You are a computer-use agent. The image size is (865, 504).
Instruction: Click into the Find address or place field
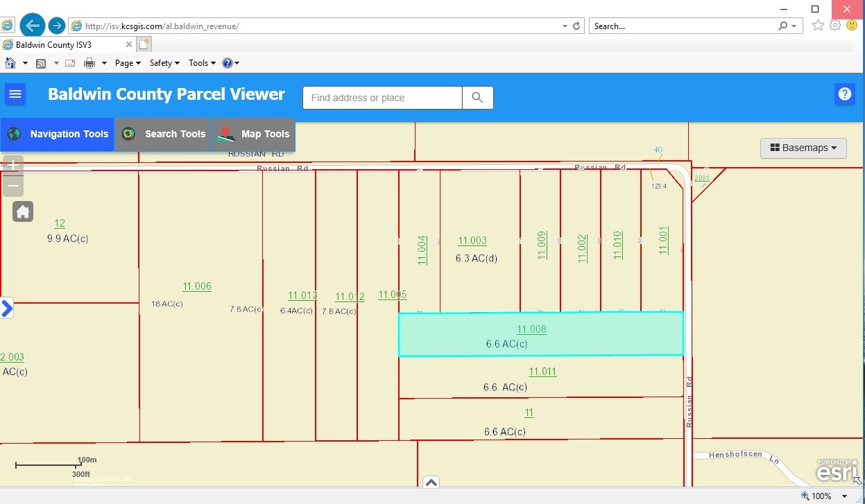[382, 98]
